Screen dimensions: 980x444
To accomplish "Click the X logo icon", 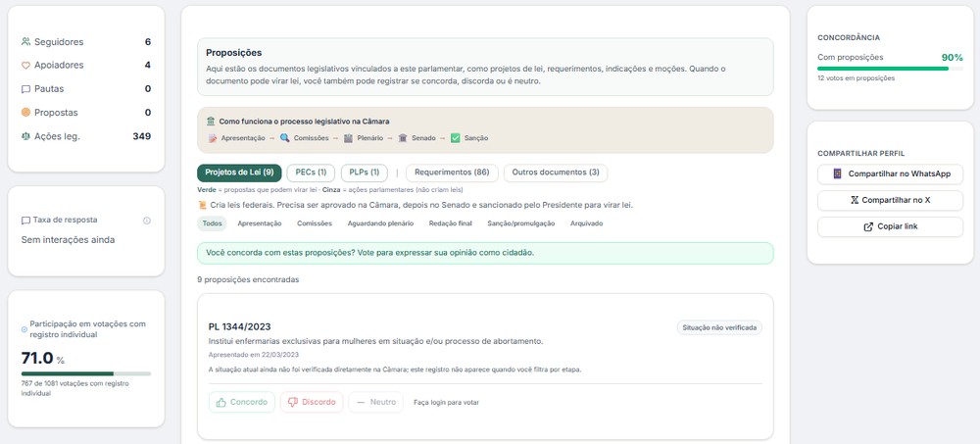I will (x=855, y=200).
